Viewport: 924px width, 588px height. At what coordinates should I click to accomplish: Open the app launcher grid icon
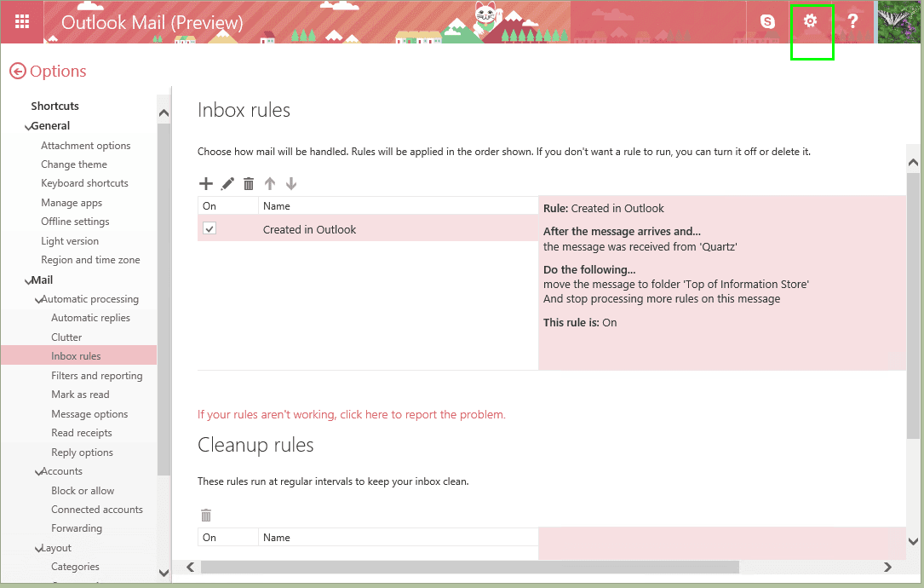pyautogui.click(x=22, y=22)
